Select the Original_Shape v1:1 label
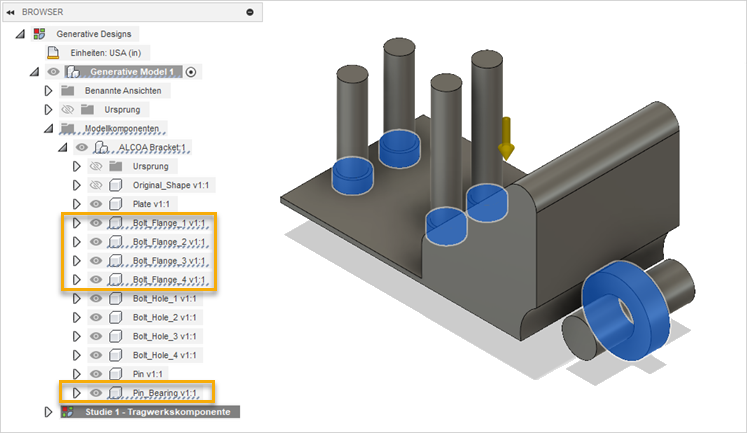747x433 pixels. pos(171,185)
